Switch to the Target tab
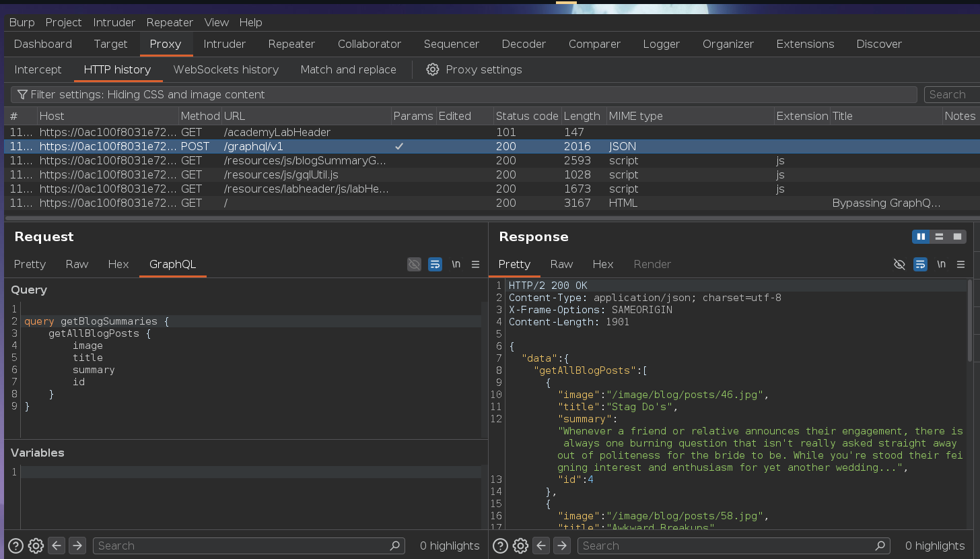The width and height of the screenshot is (980, 559). (110, 44)
